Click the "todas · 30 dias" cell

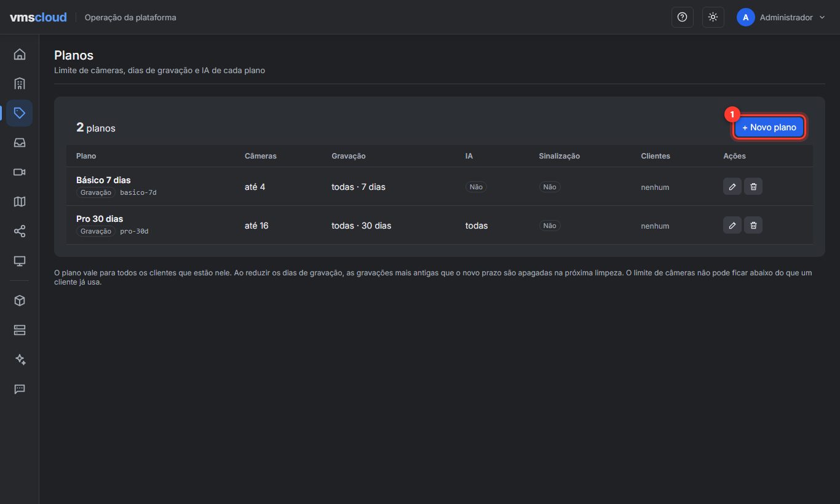[362, 226]
